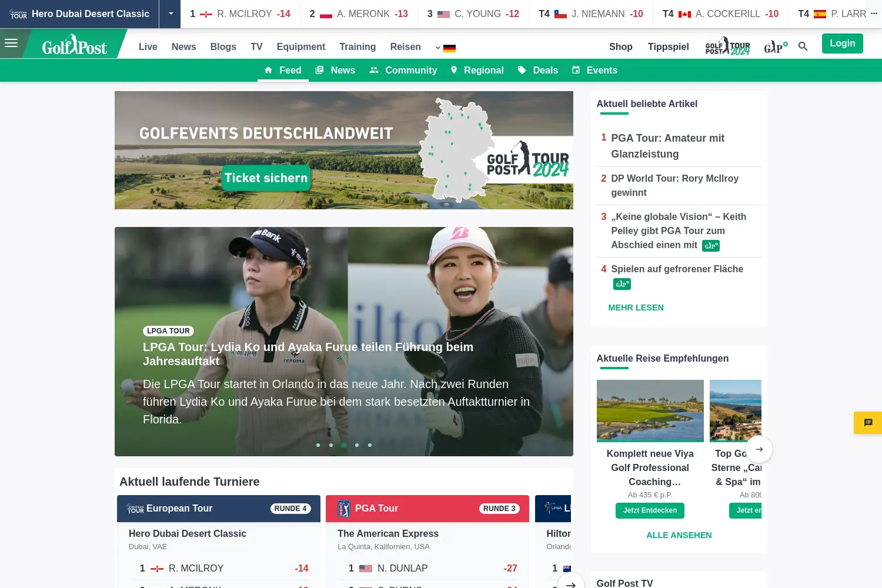Open the Live menu item
Viewport: 882px width, 588px height.
pyautogui.click(x=148, y=46)
